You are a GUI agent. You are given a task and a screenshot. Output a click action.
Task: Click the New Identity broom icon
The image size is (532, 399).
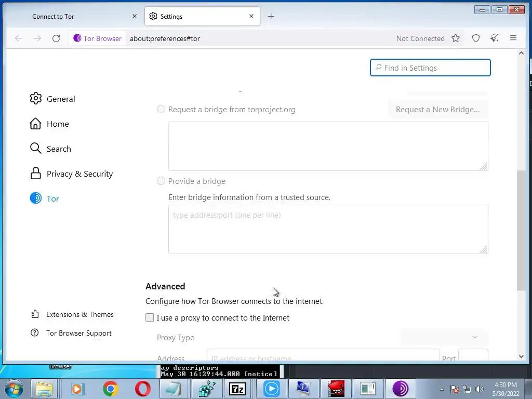495,38
